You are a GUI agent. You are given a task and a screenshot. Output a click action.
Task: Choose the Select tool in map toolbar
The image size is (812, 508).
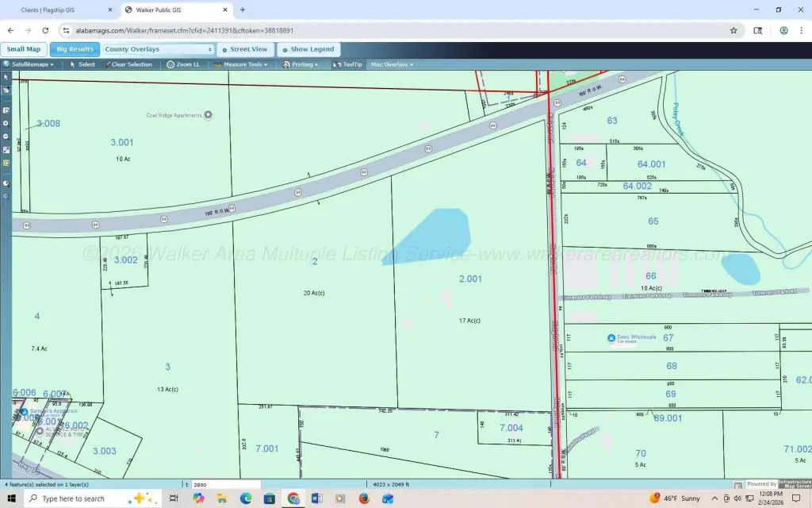pos(82,64)
